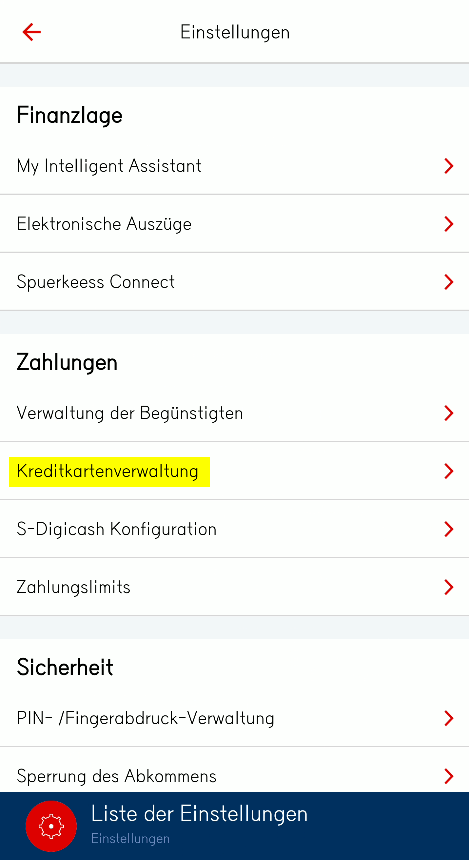Tap the red back arrow

[x=32, y=32]
